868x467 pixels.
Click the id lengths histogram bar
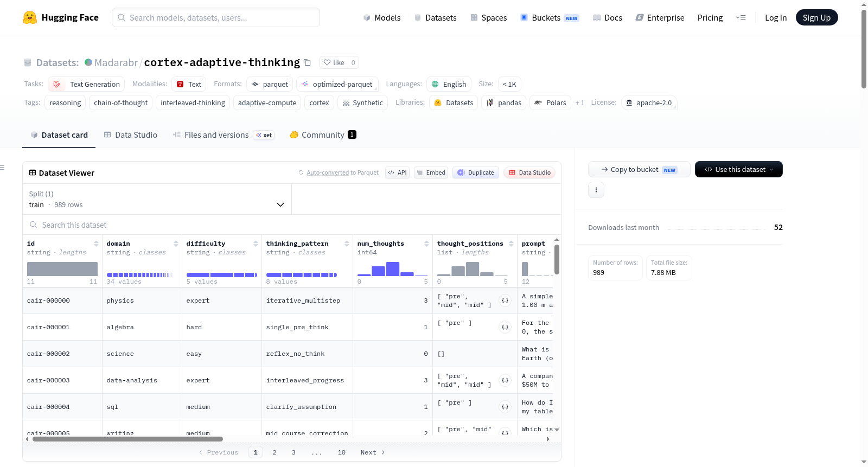62,269
